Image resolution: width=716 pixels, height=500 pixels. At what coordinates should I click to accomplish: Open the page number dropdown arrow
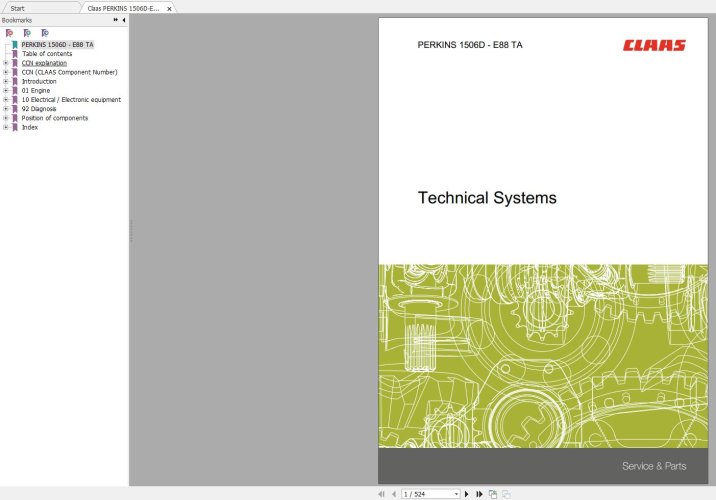pos(456,494)
